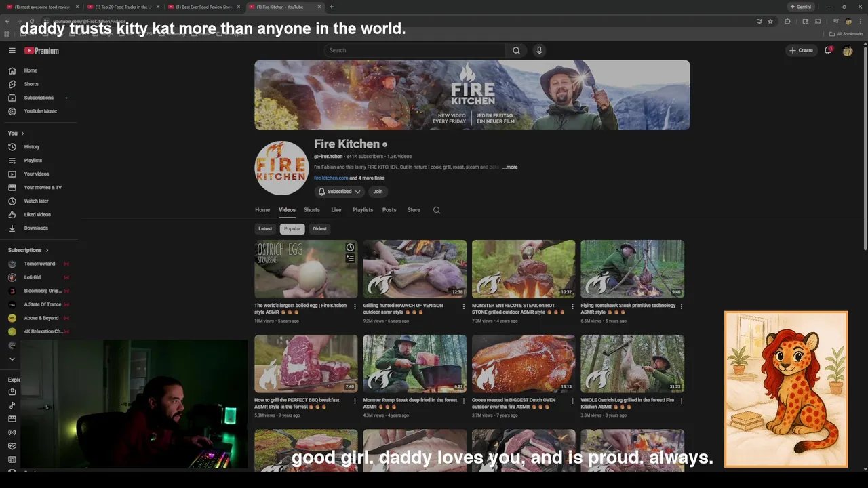Open YouTube Music in the sidebar
This screenshot has height=488, width=868.
point(39,111)
